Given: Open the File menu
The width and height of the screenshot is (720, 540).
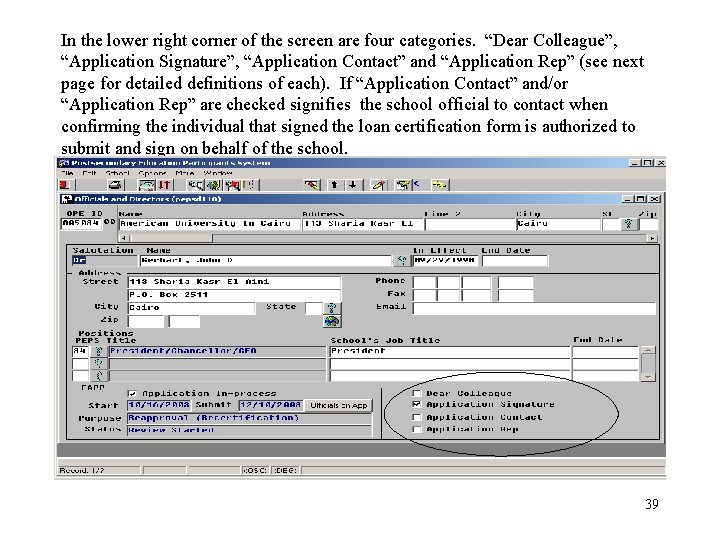Looking at the screenshot, I should tap(67, 173).
